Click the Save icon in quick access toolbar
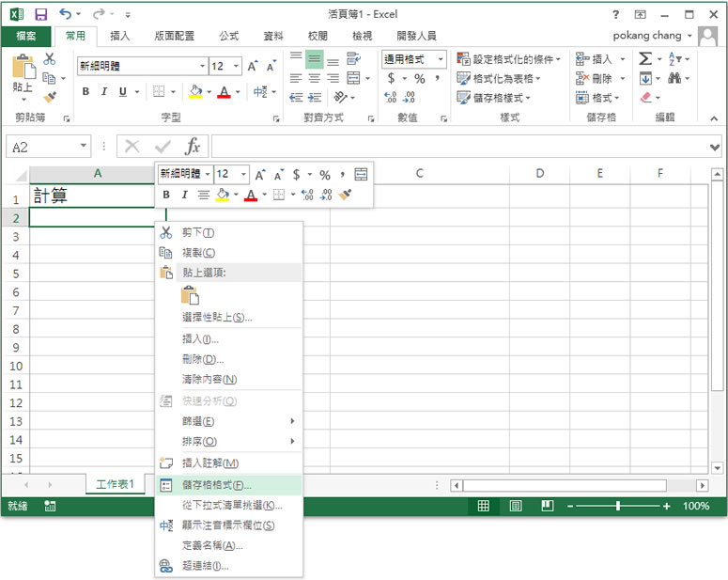This screenshot has width=728, height=580. click(x=40, y=14)
